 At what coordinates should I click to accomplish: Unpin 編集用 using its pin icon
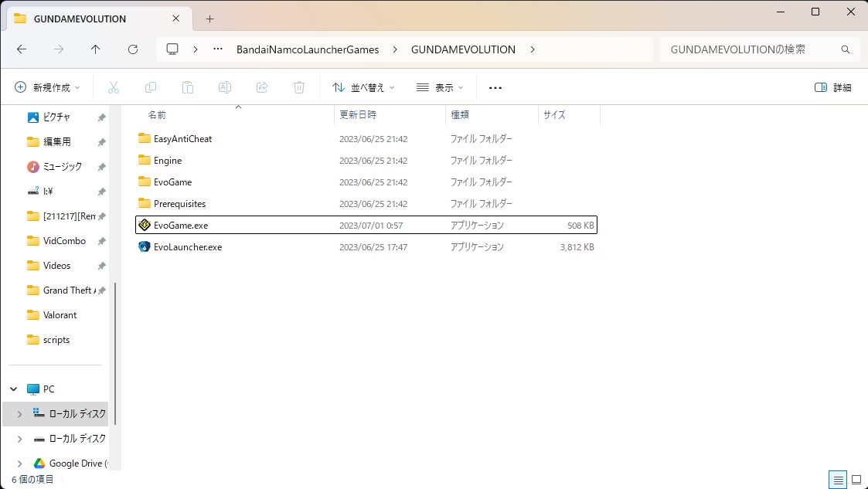pos(101,142)
